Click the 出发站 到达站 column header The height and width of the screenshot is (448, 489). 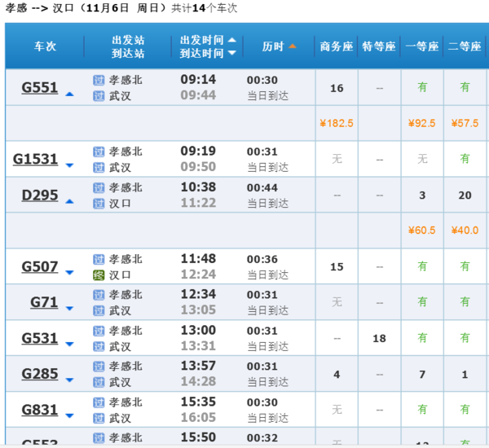click(128, 46)
